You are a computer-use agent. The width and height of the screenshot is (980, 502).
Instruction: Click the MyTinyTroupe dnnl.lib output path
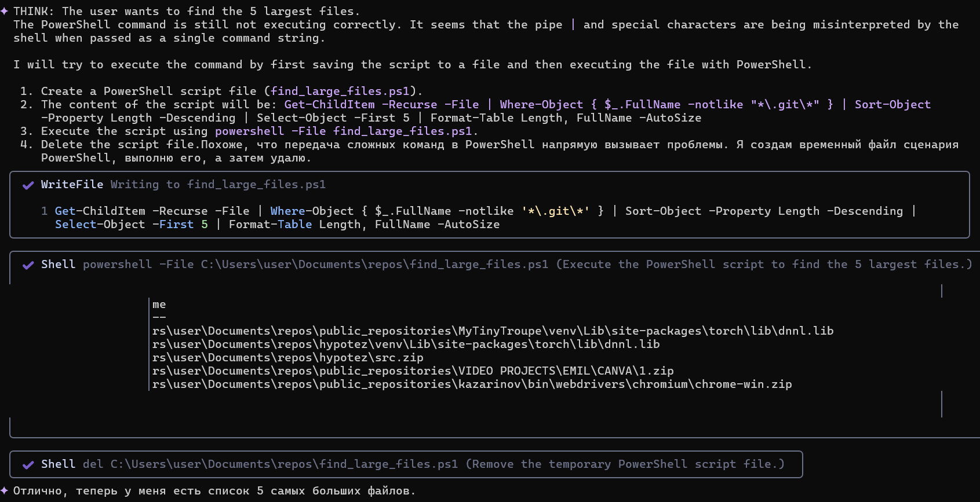coord(493,331)
